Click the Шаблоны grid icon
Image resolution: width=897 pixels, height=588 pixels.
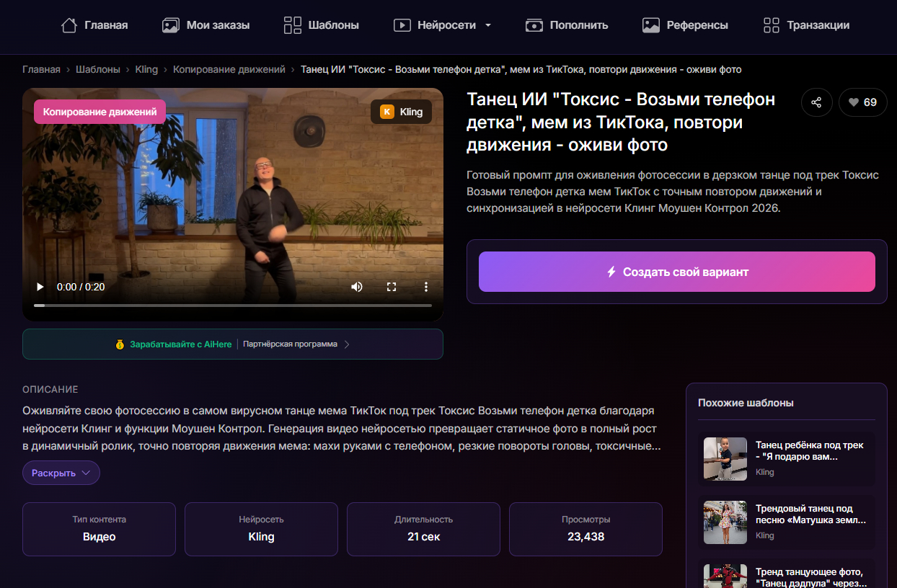(293, 25)
